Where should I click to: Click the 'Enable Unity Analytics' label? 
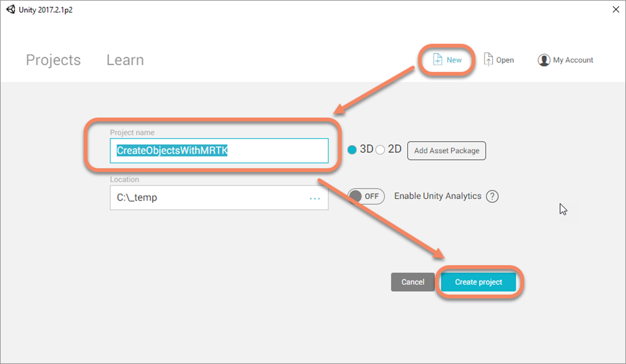coord(437,196)
